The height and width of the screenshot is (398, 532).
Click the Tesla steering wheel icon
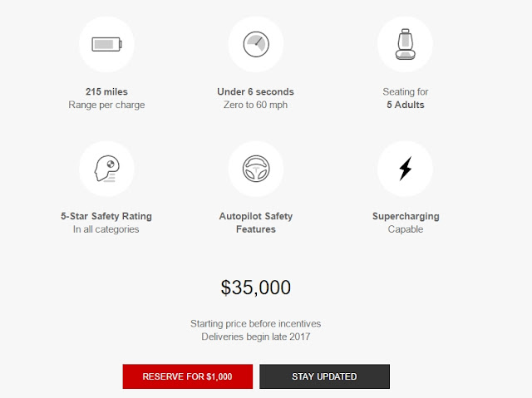pyautogui.click(x=256, y=169)
